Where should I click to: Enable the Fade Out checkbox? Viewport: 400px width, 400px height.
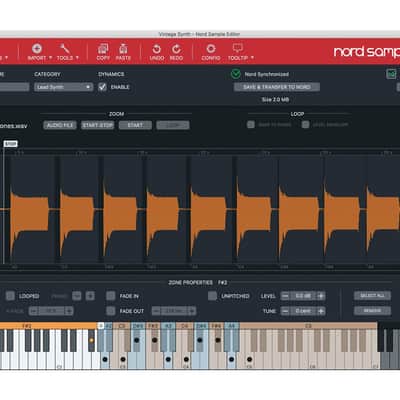[x=111, y=311]
